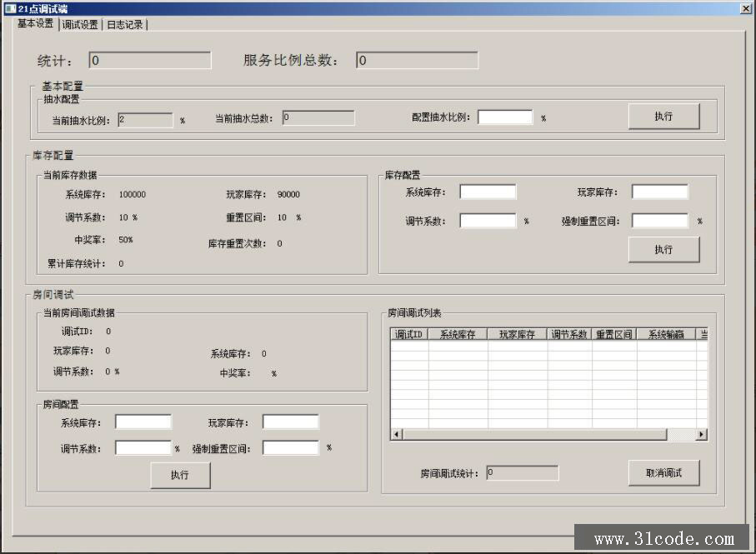This screenshot has width=756, height=554.
Task: Select the 基本设置 tab
Action: (36, 23)
